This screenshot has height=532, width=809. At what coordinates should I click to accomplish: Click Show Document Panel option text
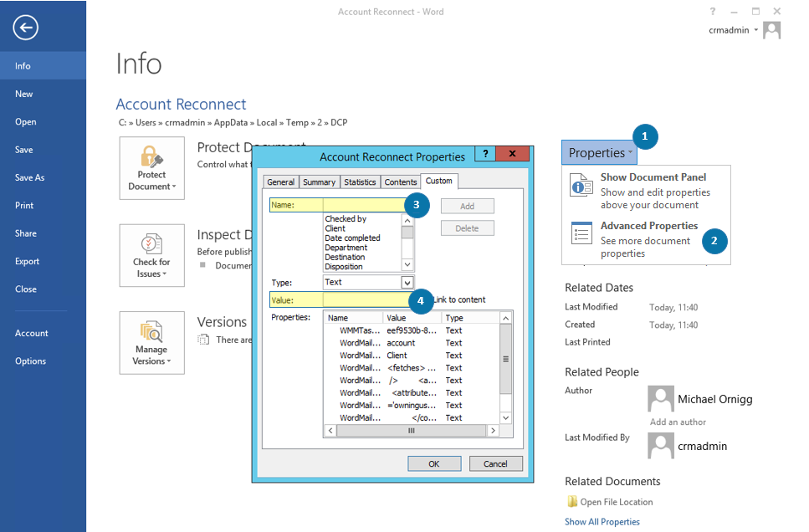coord(653,177)
